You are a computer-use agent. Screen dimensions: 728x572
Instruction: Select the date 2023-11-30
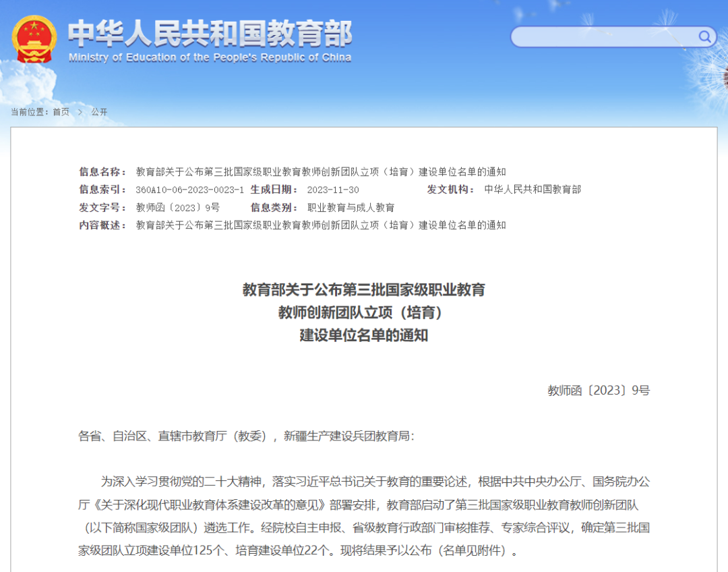point(333,190)
